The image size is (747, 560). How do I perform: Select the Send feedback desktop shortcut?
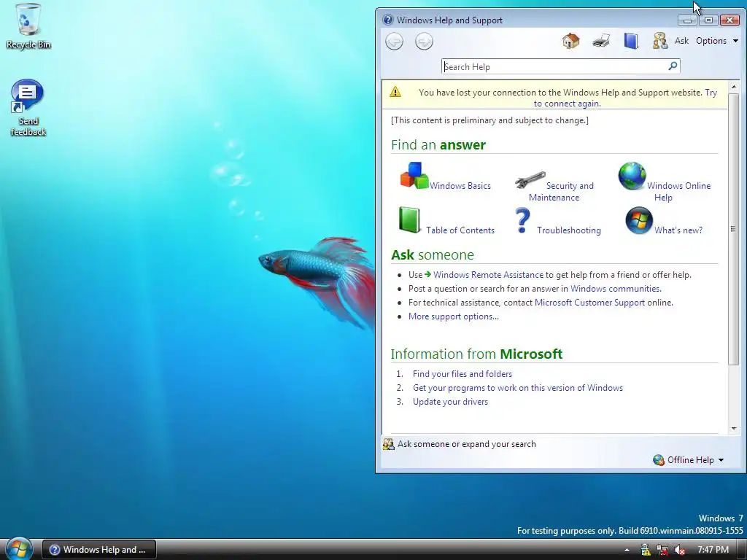[28, 108]
